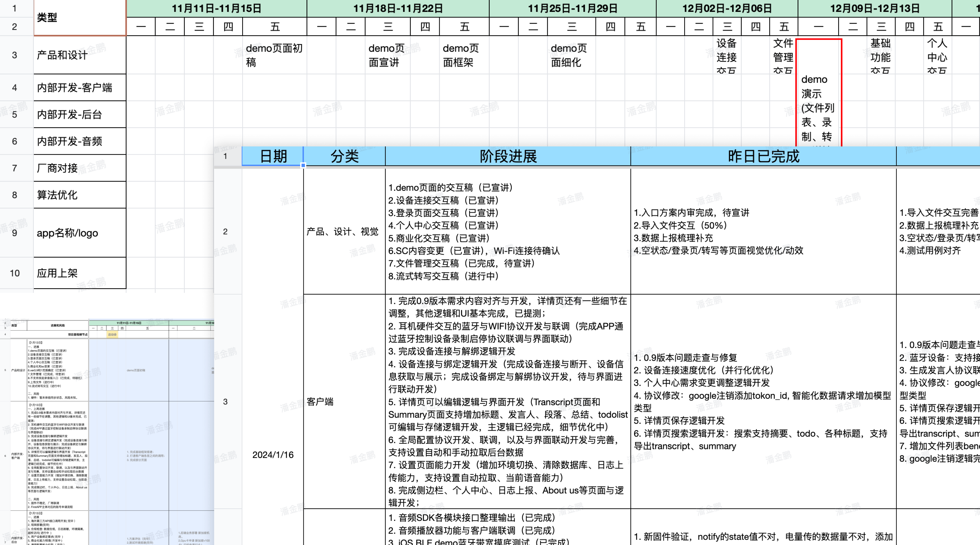Select the 阶段进展 header cell
Viewport: 980px width, 545px height.
508,156
